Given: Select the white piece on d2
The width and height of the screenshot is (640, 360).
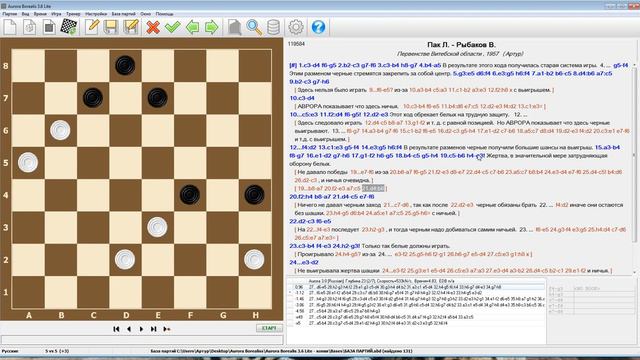Looking at the screenshot, I should pos(125,259).
